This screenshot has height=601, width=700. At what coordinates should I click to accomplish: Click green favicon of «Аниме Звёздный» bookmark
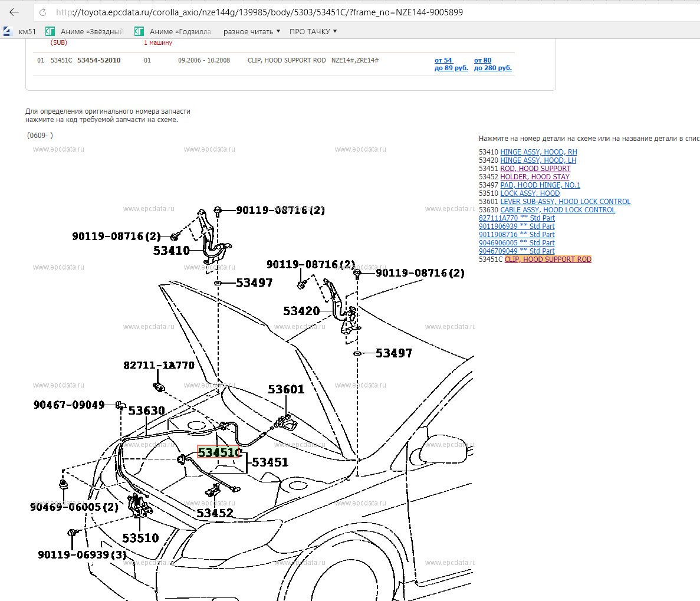pyautogui.click(x=50, y=31)
